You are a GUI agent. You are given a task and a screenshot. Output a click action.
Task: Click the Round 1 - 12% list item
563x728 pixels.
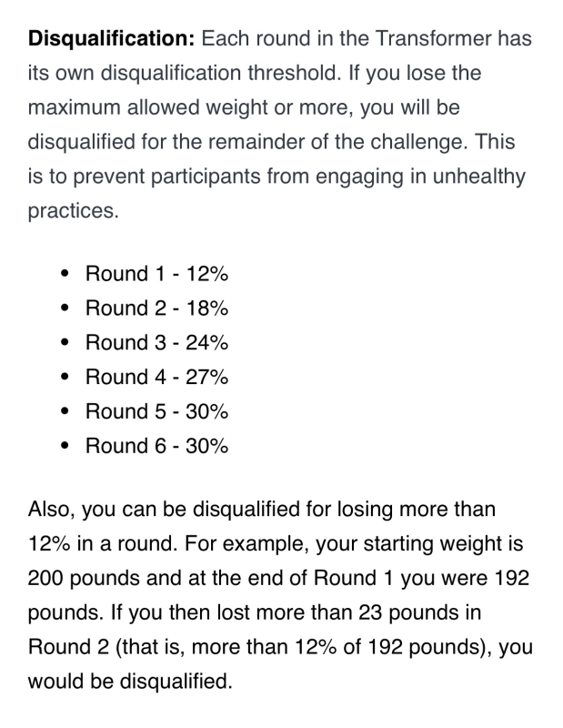(x=156, y=274)
